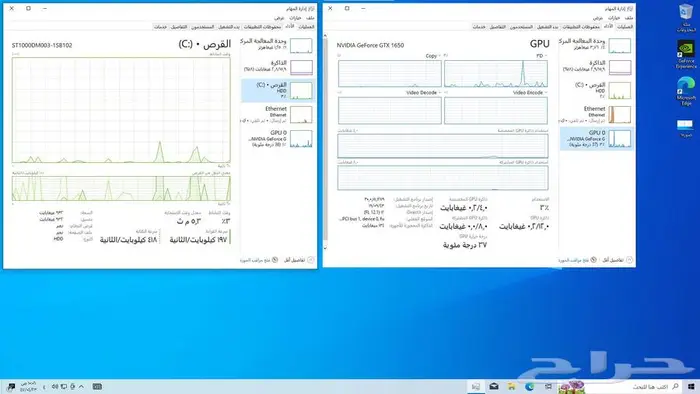700x394 pixels.
Task: Open Options menu in GPU window
Action: (614, 18)
